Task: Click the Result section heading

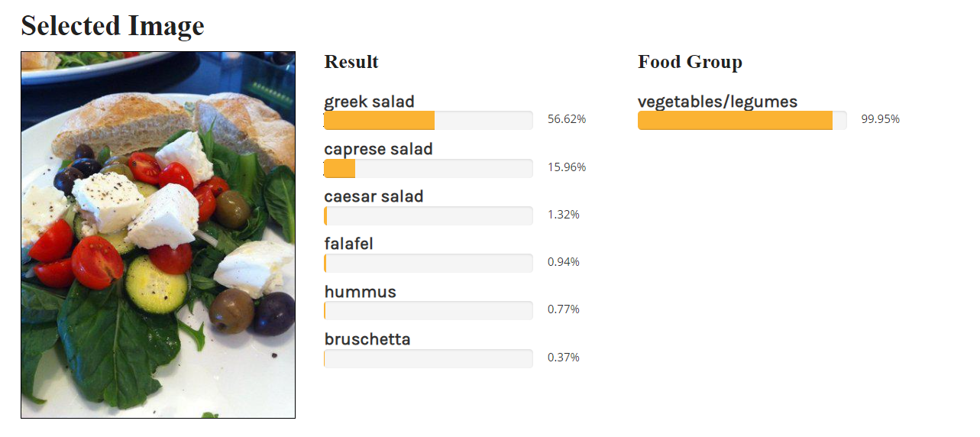Action: tap(351, 62)
